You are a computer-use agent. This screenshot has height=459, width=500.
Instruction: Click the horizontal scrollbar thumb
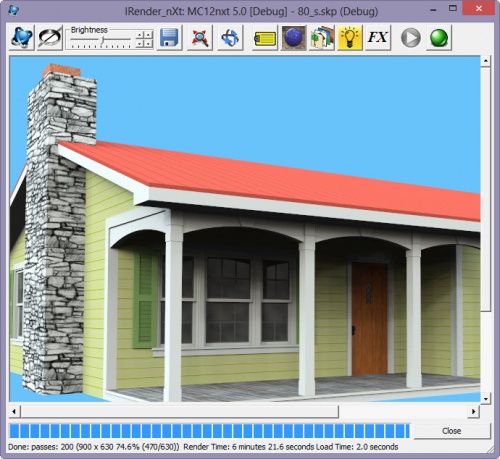(x=179, y=411)
